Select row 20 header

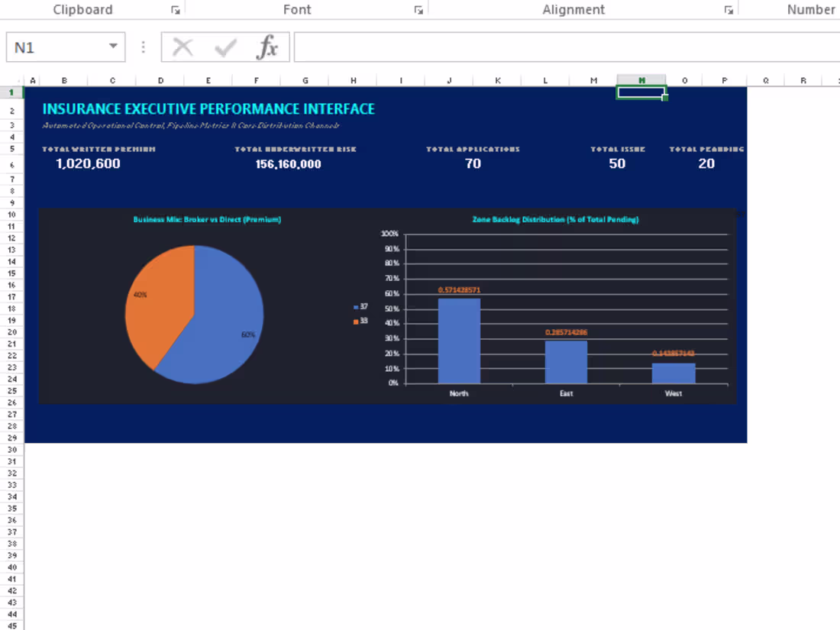coord(11,332)
